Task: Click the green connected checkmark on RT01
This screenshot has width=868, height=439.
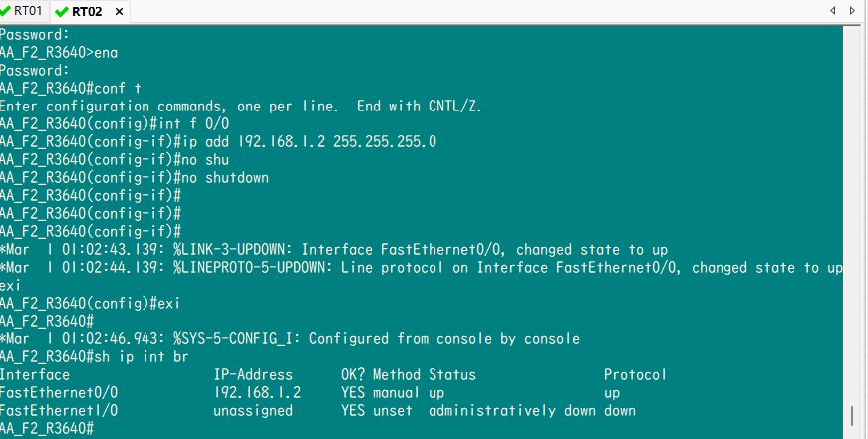Action: (x=6, y=11)
